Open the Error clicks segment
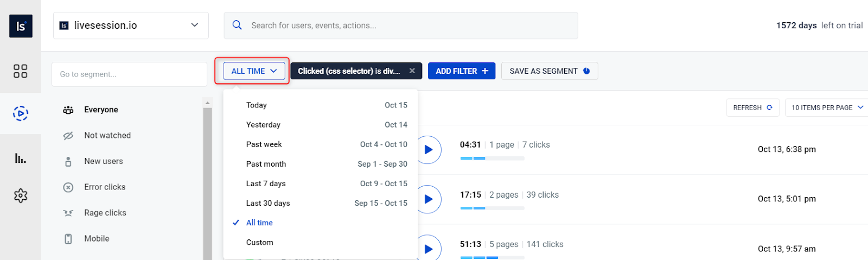Image resolution: width=868 pixels, height=260 pixels. coord(105,187)
